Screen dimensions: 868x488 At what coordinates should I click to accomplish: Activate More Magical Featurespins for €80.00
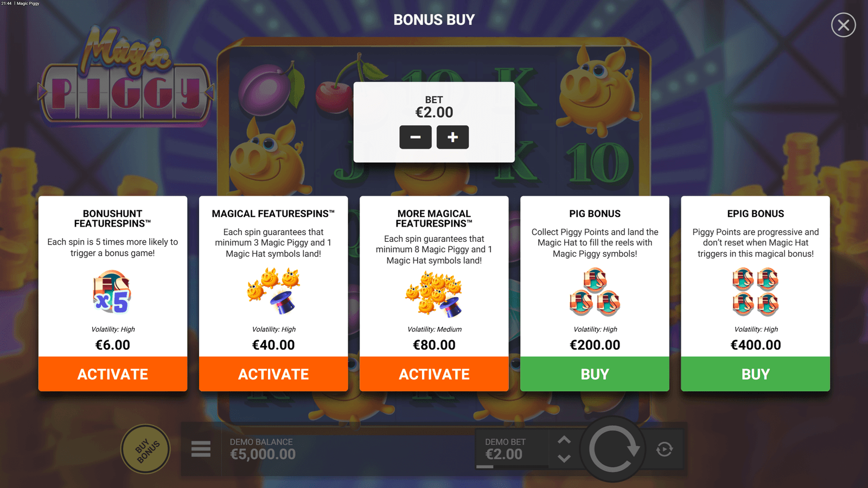click(434, 374)
